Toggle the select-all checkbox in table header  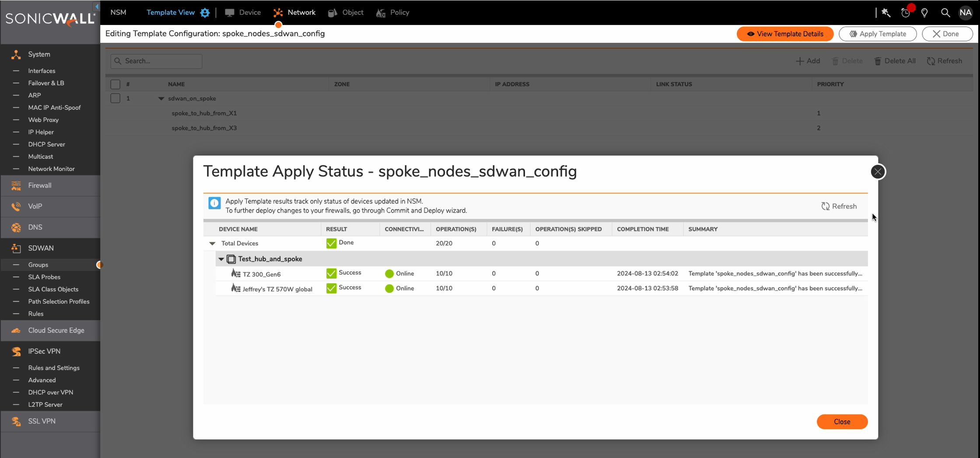(115, 84)
